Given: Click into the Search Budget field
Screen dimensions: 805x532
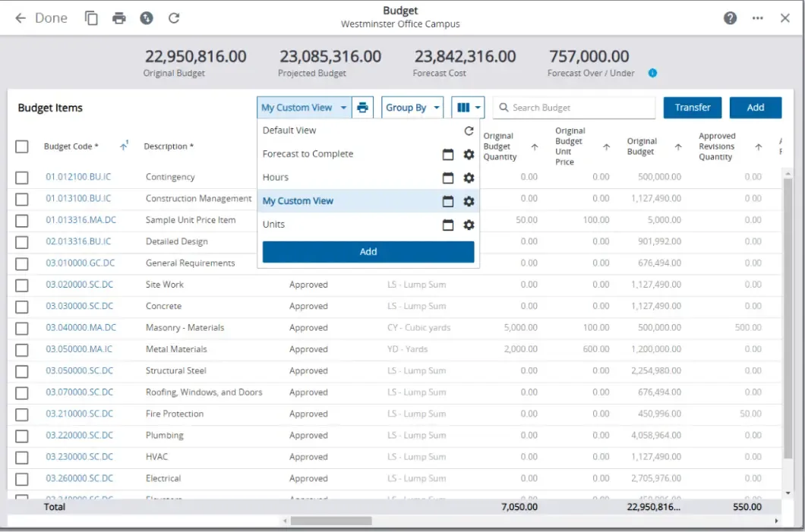Looking at the screenshot, I should pyautogui.click(x=574, y=108).
